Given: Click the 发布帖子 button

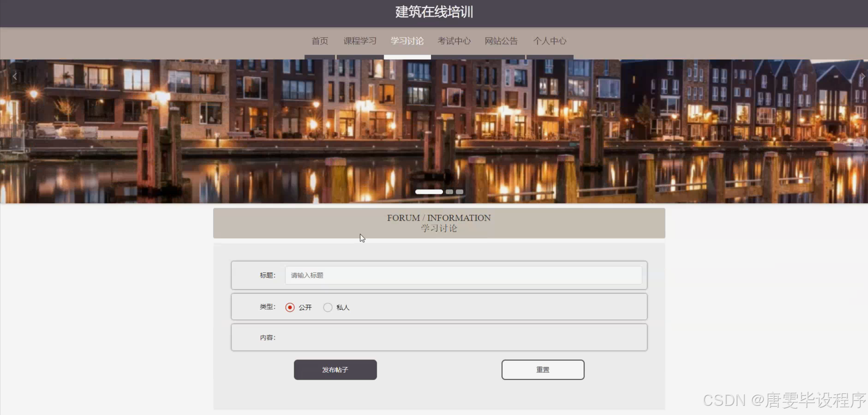Looking at the screenshot, I should 335,370.
